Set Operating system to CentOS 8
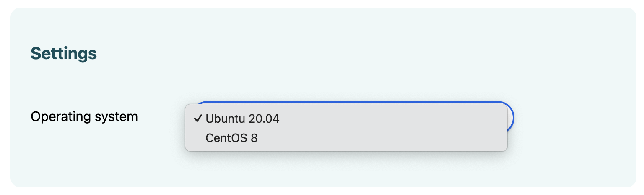Image resolution: width=644 pixels, height=195 pixels. tap(231, 138)
